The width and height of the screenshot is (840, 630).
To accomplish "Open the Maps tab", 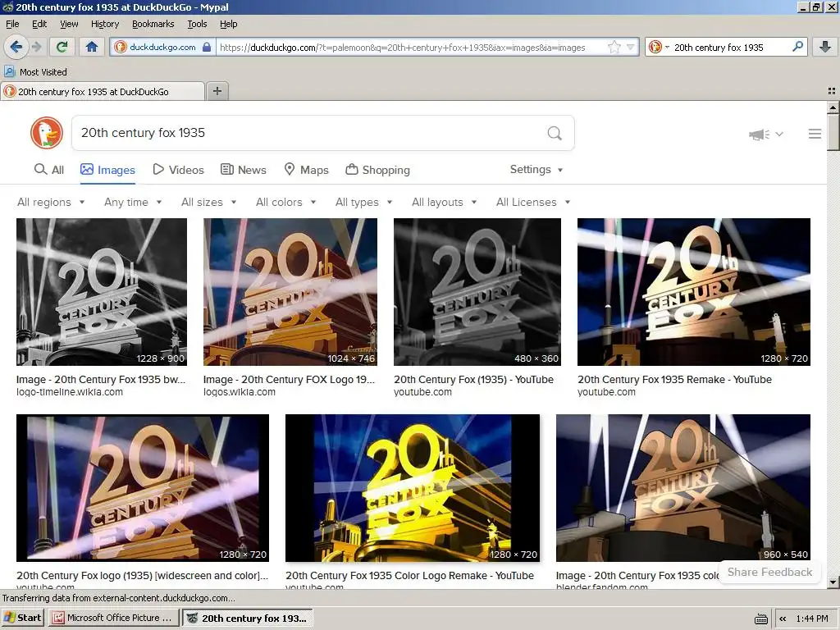I will click(x=306, y=170).
